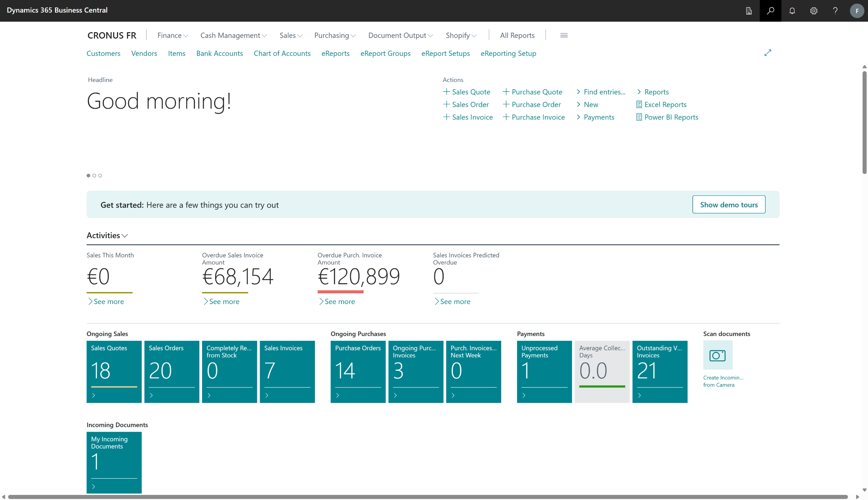Expand the Finance menu
868x500 pixels.
173,35
